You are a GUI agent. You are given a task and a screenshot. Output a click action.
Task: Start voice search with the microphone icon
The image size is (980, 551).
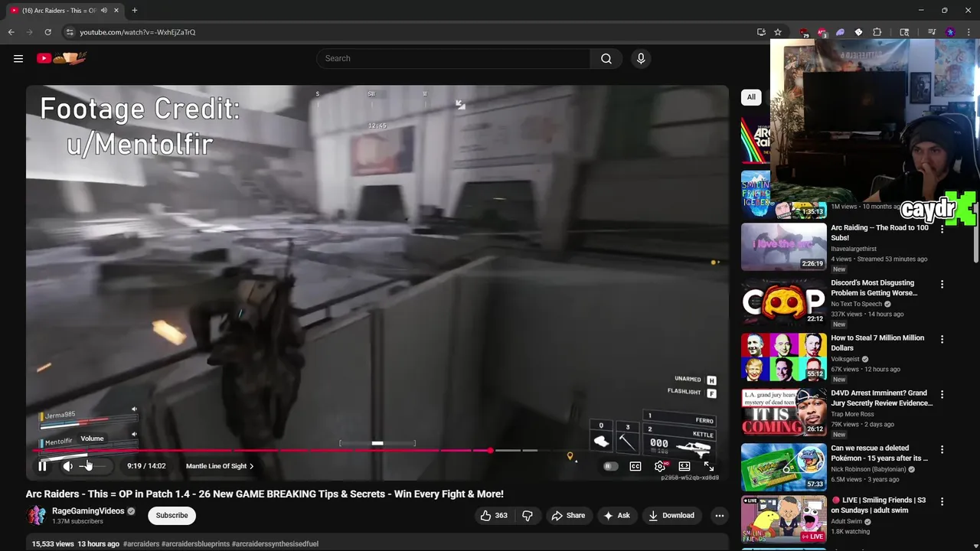click(641, 58)
